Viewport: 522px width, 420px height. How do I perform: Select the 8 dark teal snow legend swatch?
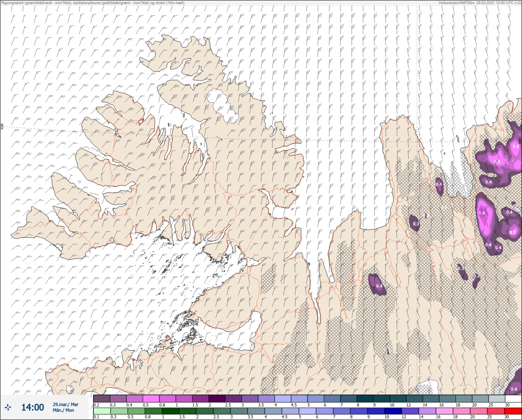365,398
